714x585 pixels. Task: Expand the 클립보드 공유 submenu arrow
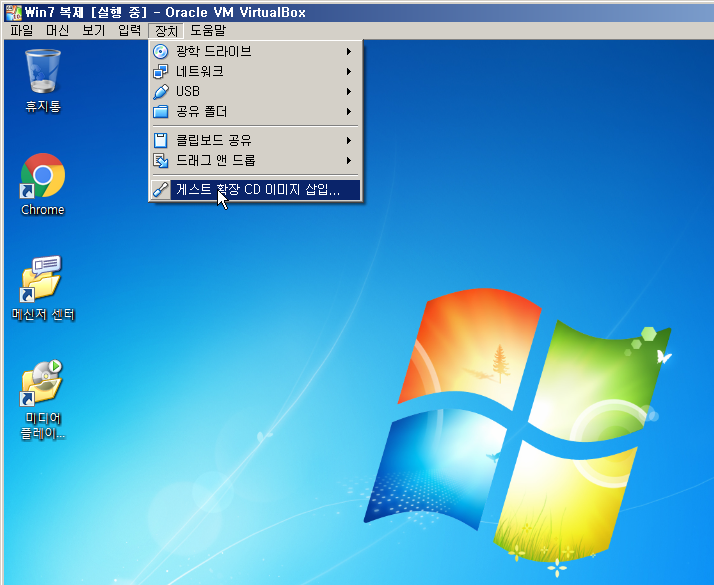[348, 140]
